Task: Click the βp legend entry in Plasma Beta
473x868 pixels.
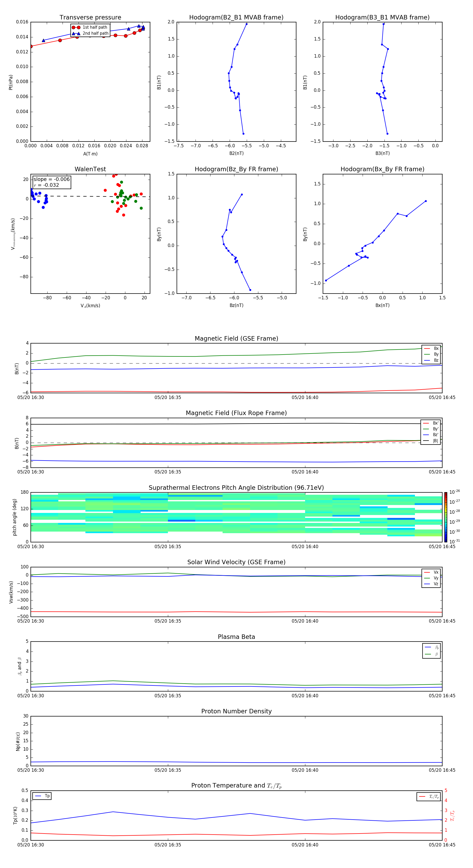Action: [431, 647]
